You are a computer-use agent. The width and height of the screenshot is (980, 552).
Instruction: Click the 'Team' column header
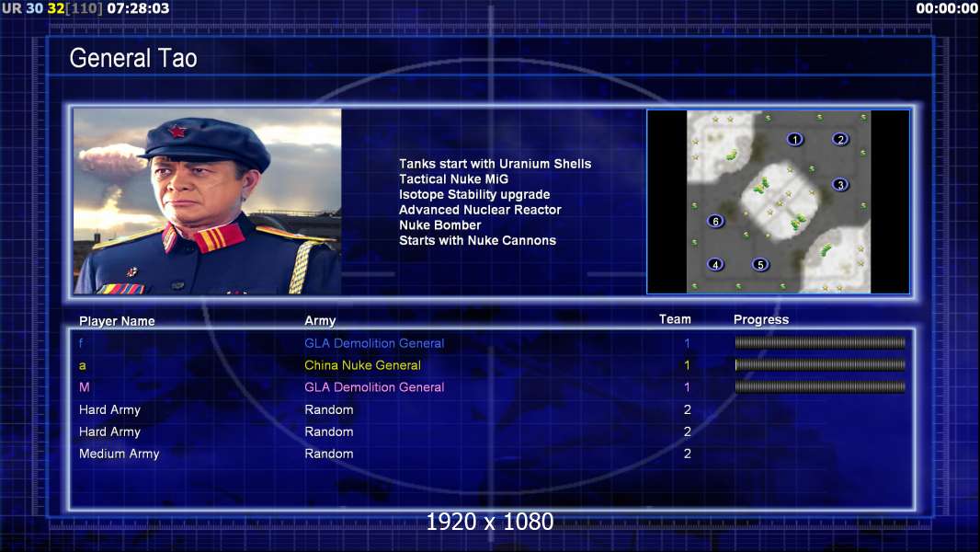point(675,319)
